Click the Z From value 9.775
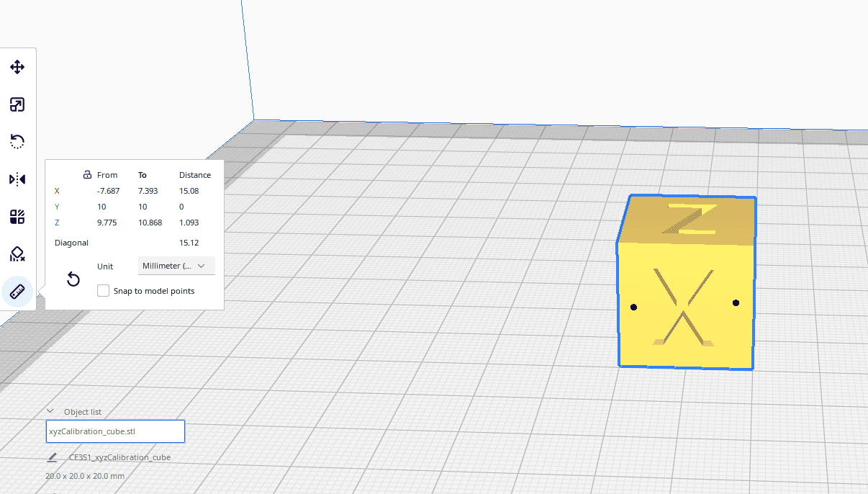868x494 pixels. tap(107, 223)
